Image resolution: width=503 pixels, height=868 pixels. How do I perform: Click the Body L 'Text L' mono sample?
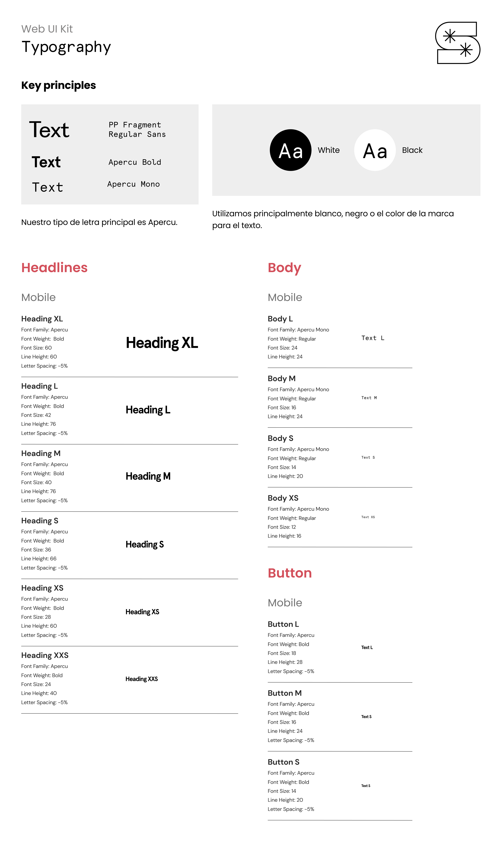pos(373,338)
